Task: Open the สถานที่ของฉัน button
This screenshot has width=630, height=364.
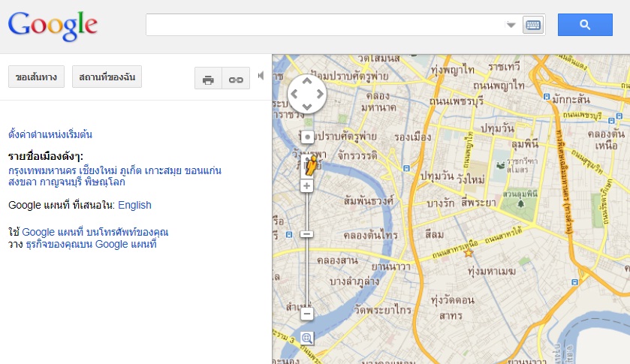Action: point(107,77)
